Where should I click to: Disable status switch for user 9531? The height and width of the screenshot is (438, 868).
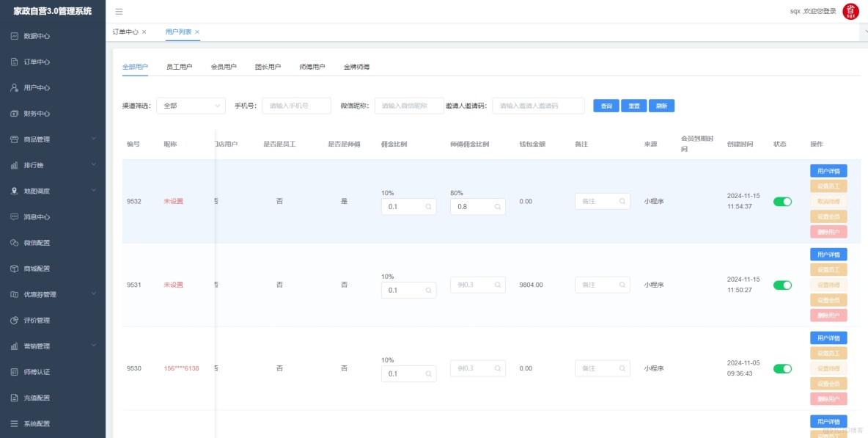pos(782,285)
